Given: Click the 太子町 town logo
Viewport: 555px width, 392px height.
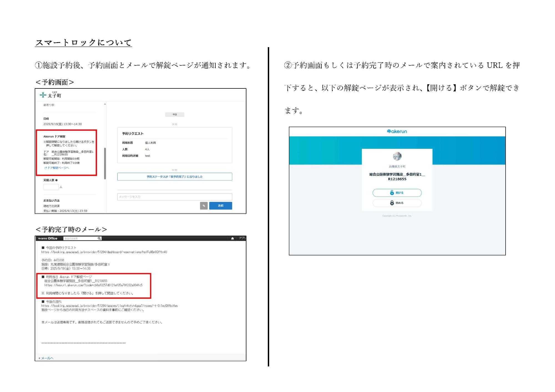Looking at the screenshot, I should [x=51, y=95].
